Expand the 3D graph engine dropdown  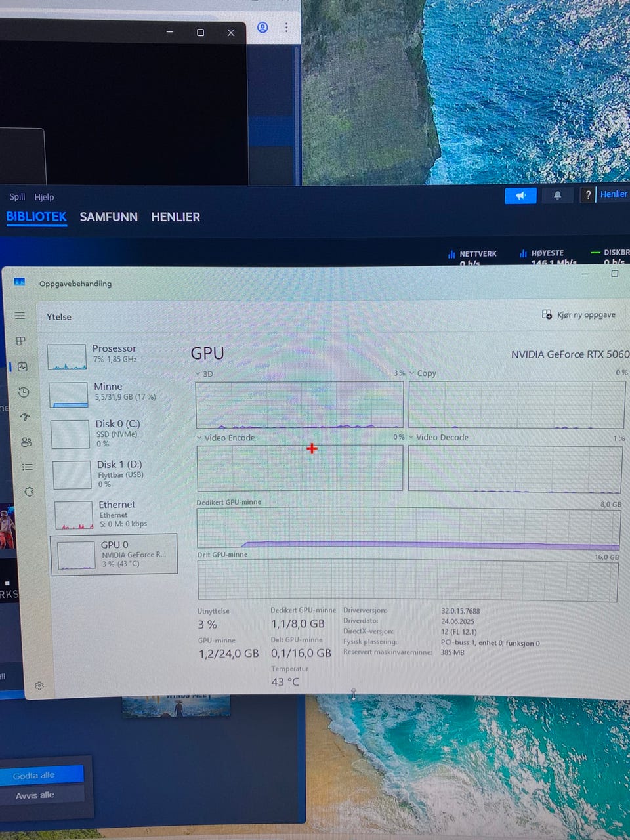click(x=199, y=374)
